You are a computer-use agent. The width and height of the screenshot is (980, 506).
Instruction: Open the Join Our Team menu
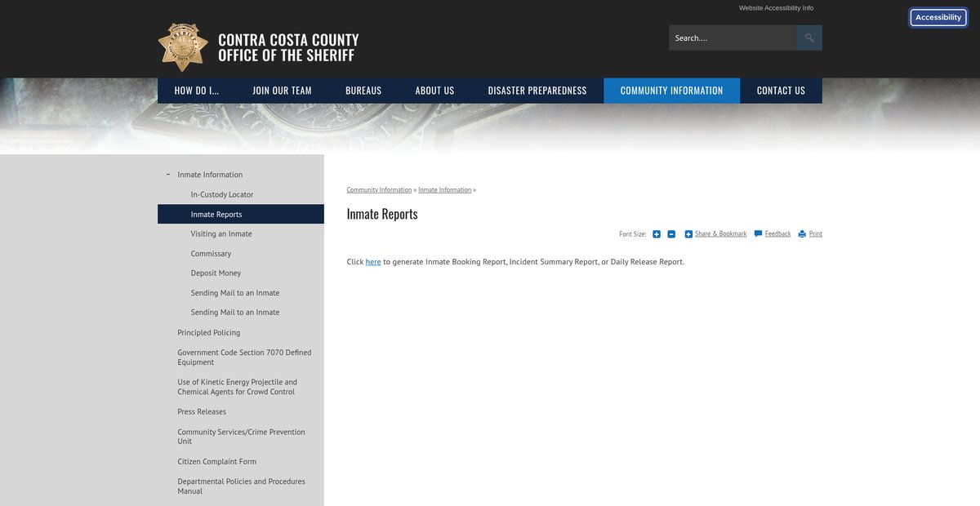point(283,91)
